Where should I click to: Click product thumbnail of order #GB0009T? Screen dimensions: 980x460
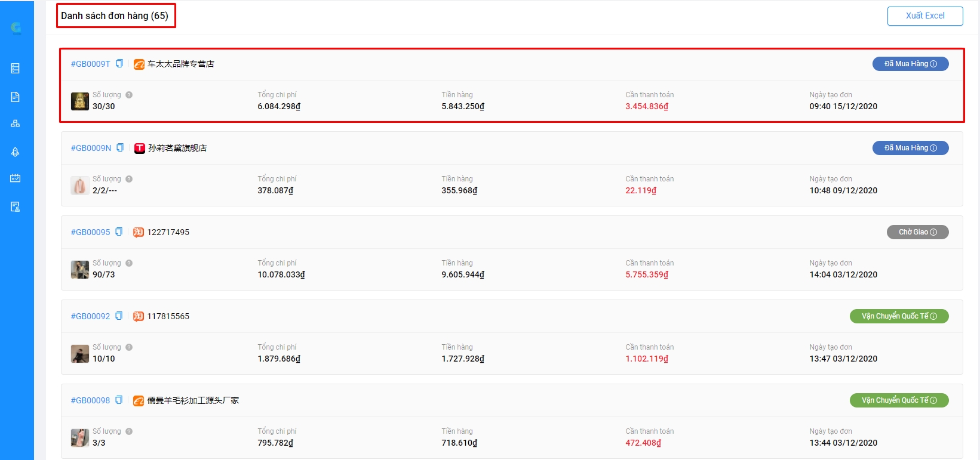coord(80,101)
